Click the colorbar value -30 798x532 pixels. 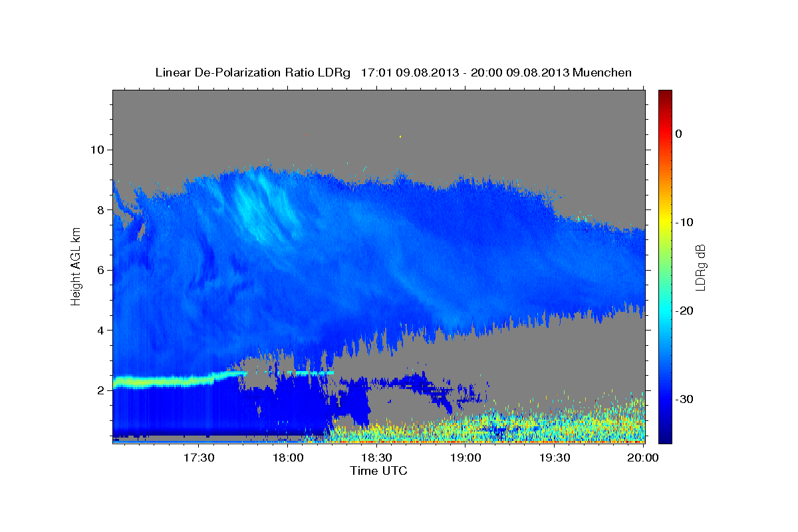tap(685, 399)
